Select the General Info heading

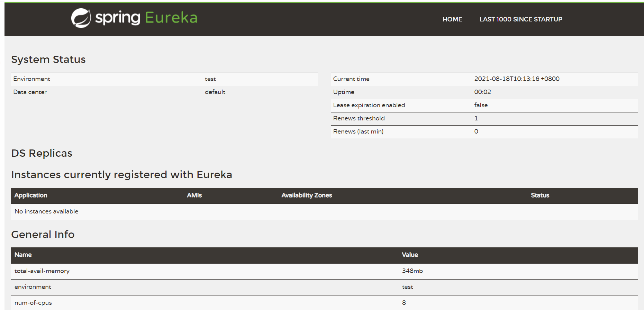click(43, 235)
